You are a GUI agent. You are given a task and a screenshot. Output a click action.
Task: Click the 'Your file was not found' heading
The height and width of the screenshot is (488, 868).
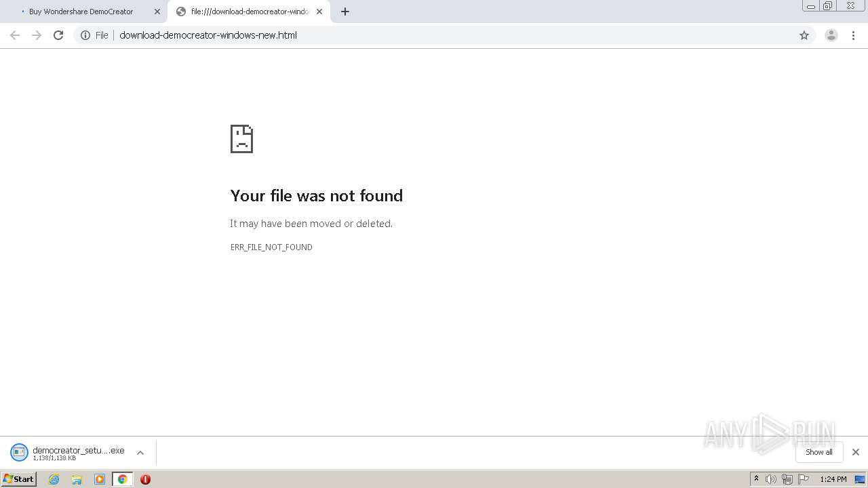pos(317,196)
